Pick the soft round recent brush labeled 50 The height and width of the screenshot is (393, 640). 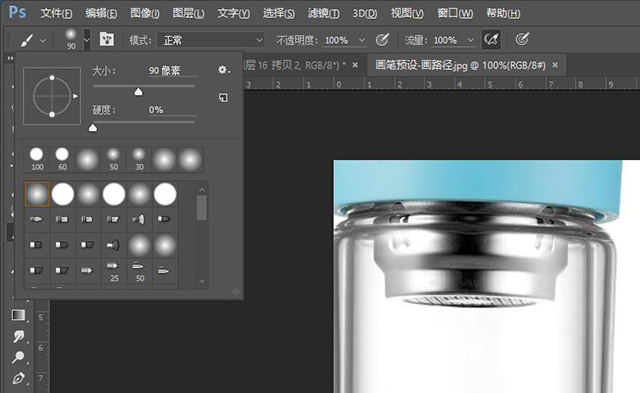(x=113, y=159)
